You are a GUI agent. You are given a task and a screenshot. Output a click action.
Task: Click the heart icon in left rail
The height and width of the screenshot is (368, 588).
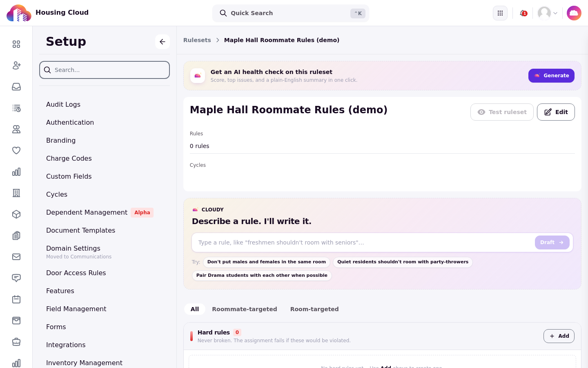(16, 150)
